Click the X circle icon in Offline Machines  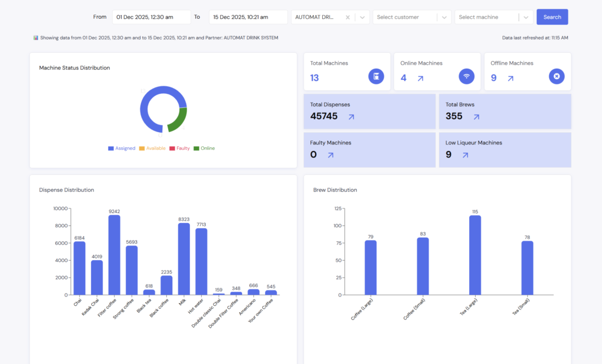556,76
